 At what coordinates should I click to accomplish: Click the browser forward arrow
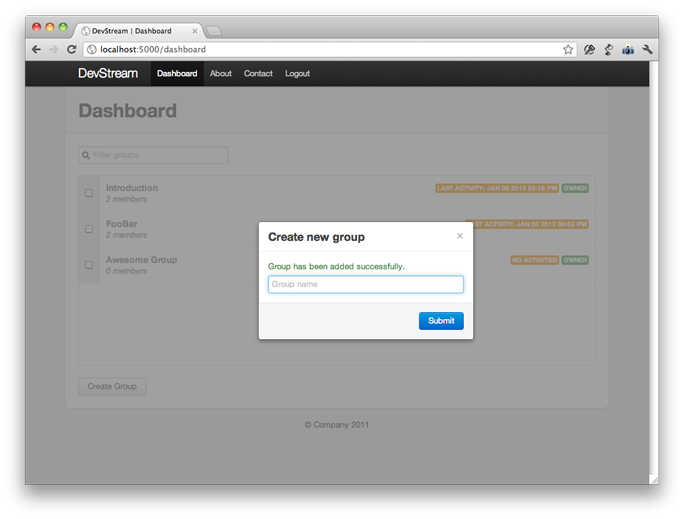tap(54, 50)
